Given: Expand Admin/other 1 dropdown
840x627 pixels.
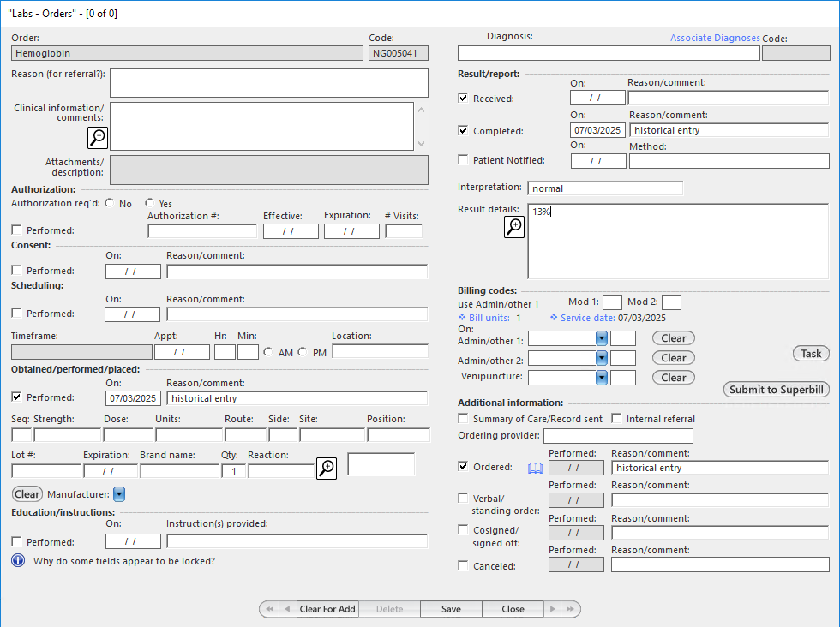Looking at the screenshot, I should pos(602,338).
